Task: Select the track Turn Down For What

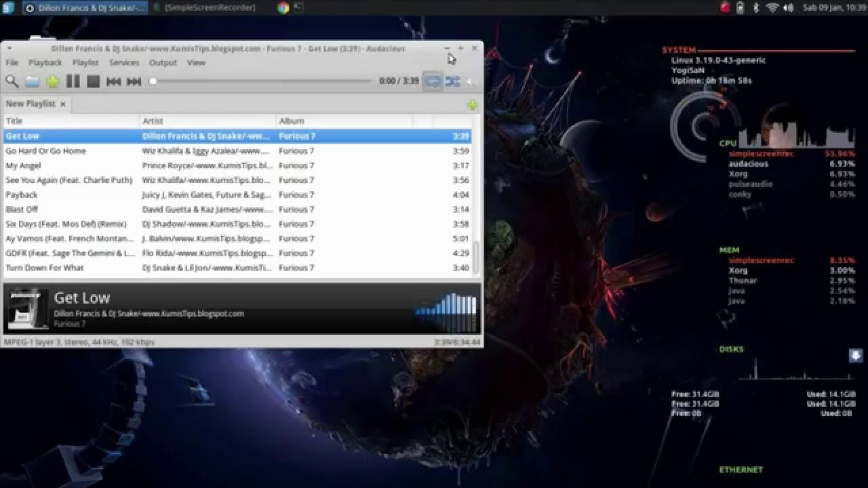Action: [237, 268]
